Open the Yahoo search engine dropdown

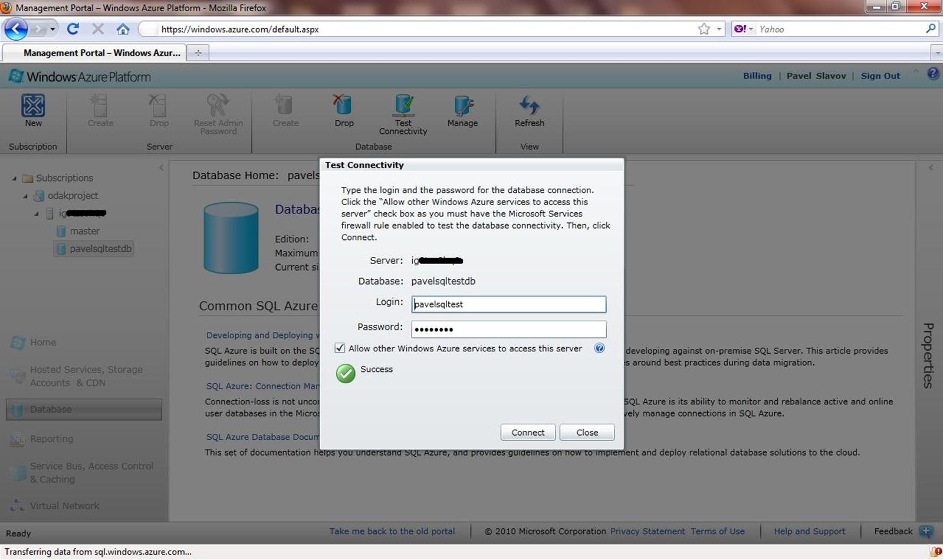click(x=744, y=29)
